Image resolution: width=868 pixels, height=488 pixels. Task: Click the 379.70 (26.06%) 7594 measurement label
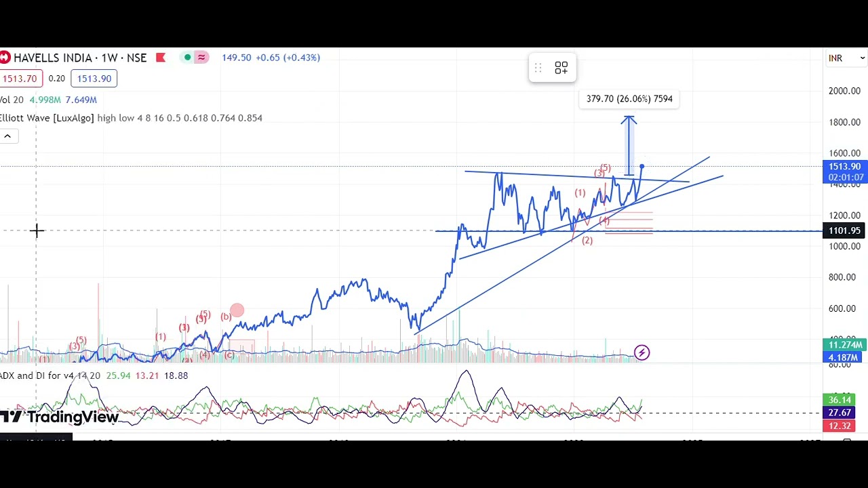coord(629,99)
